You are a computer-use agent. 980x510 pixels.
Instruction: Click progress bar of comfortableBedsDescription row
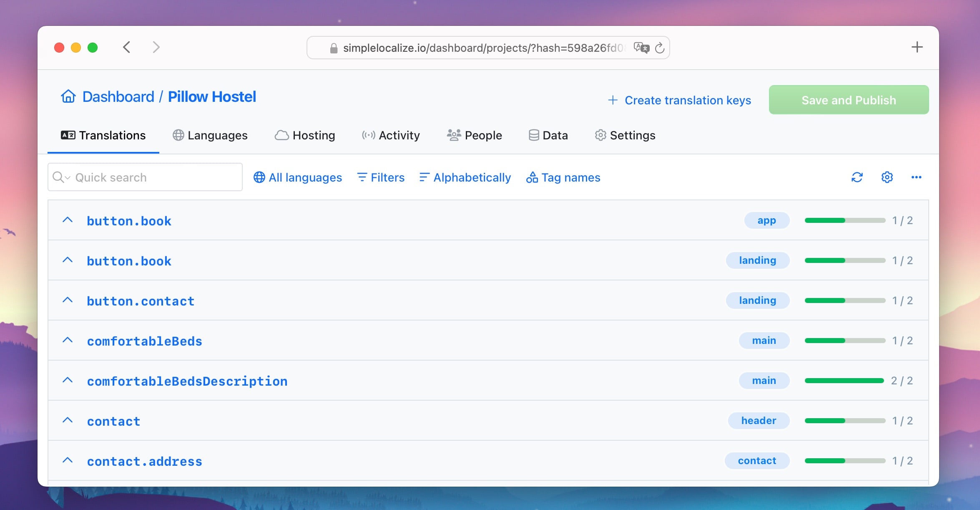click(844, 381)
